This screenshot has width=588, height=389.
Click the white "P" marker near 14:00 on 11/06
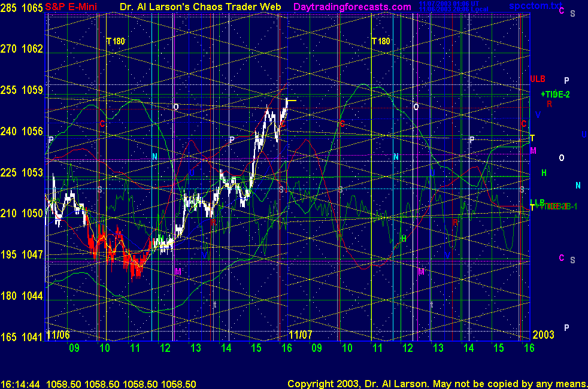[x=232, y=140]
